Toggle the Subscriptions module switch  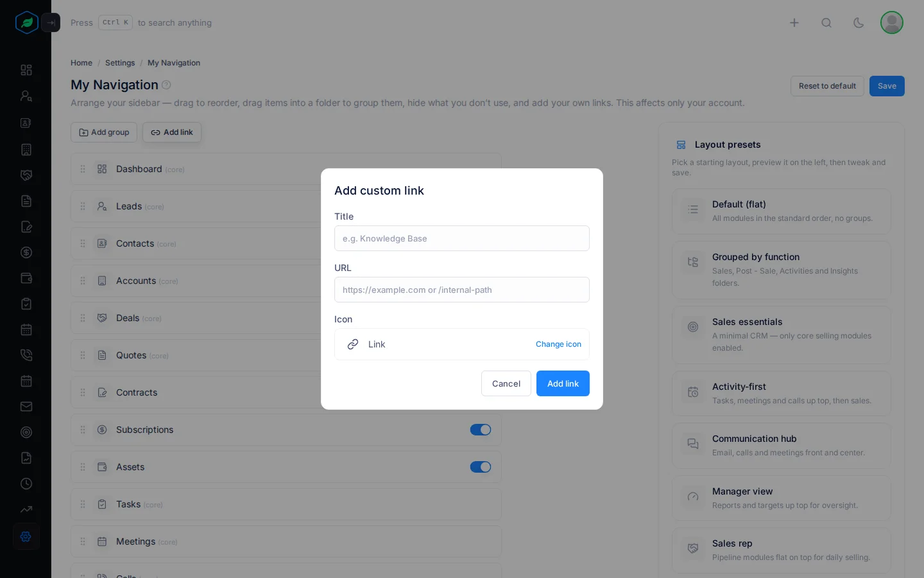[481, 430]
